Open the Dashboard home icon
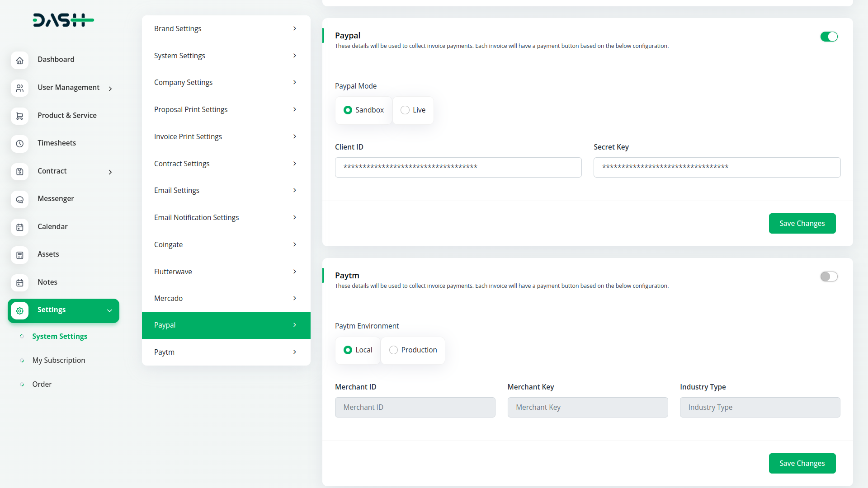 point(19,60)
